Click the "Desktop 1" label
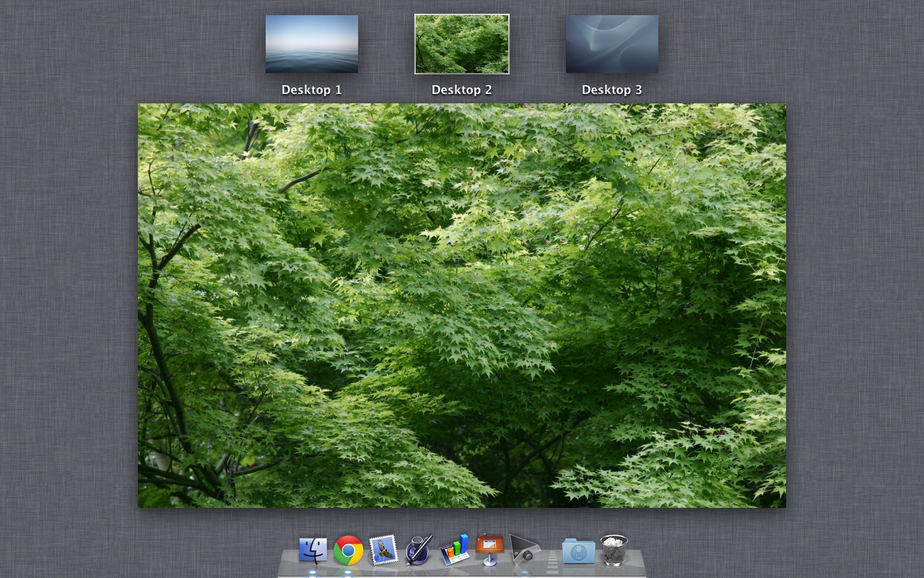The height and width of the screenshot is (578, 924). coord(312,90)
